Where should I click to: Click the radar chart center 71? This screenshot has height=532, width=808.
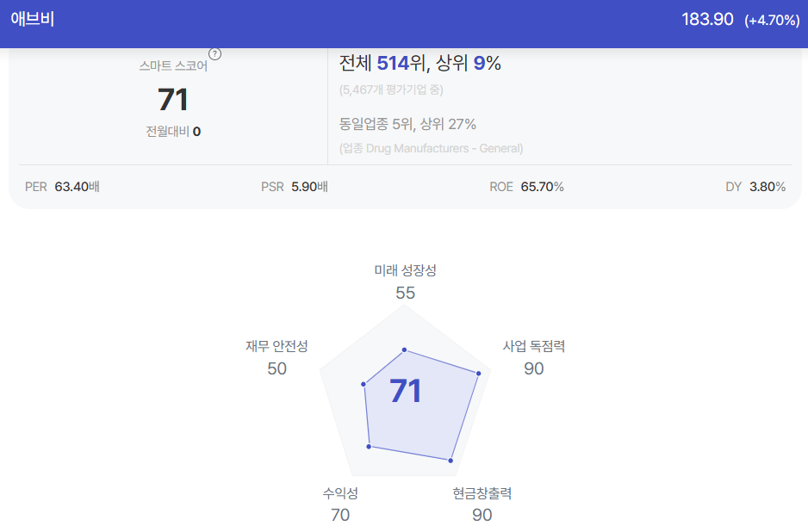pos(405,391)
